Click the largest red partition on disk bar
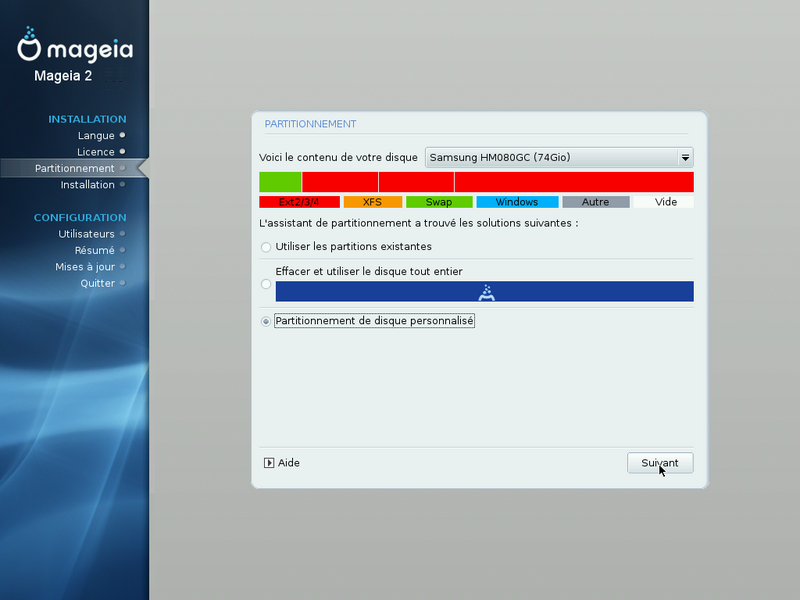This screenshot has width=800, height=600. click(x=574, y=182)
